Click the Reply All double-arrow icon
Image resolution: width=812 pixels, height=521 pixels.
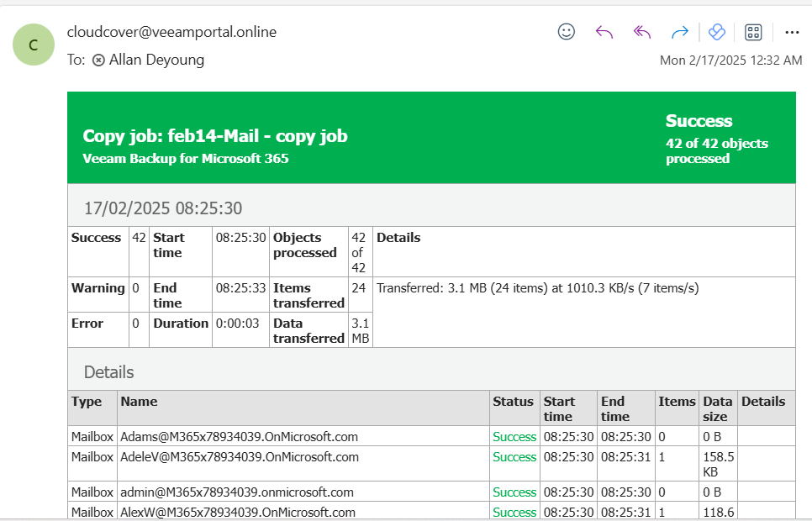(x=641, y=32)
